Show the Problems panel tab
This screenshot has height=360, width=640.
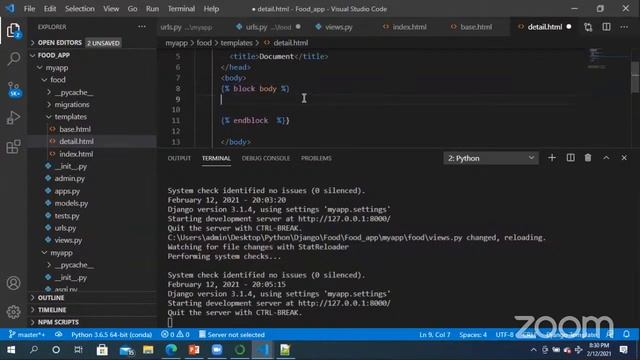coord(316,158)
